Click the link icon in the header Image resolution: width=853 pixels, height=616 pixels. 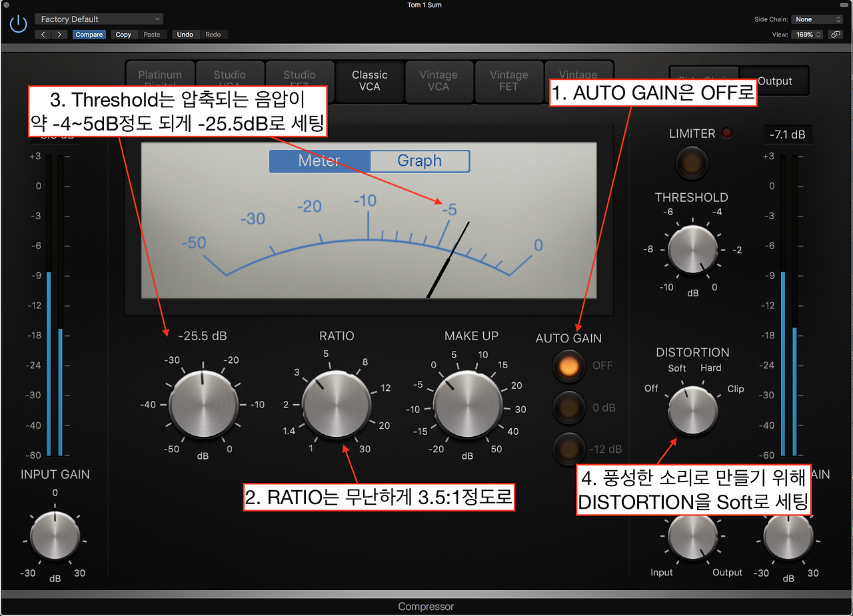click(x=836, y=35)
